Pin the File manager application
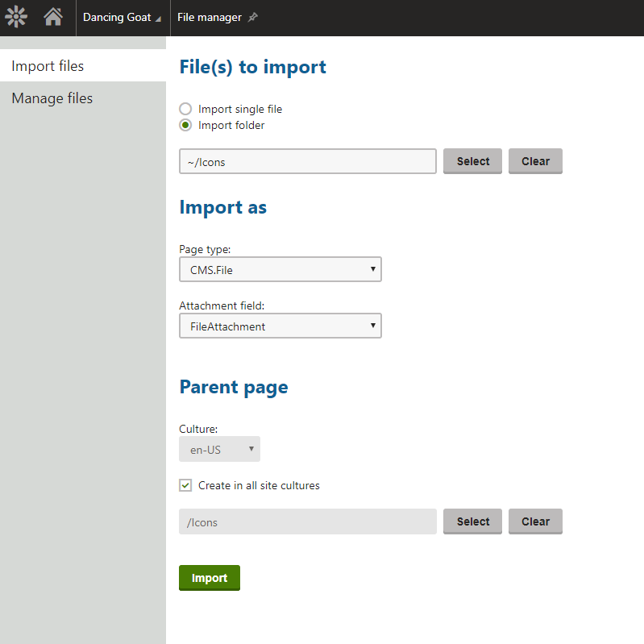This screenshot has width=644, height=644. (x=253, y=18)
